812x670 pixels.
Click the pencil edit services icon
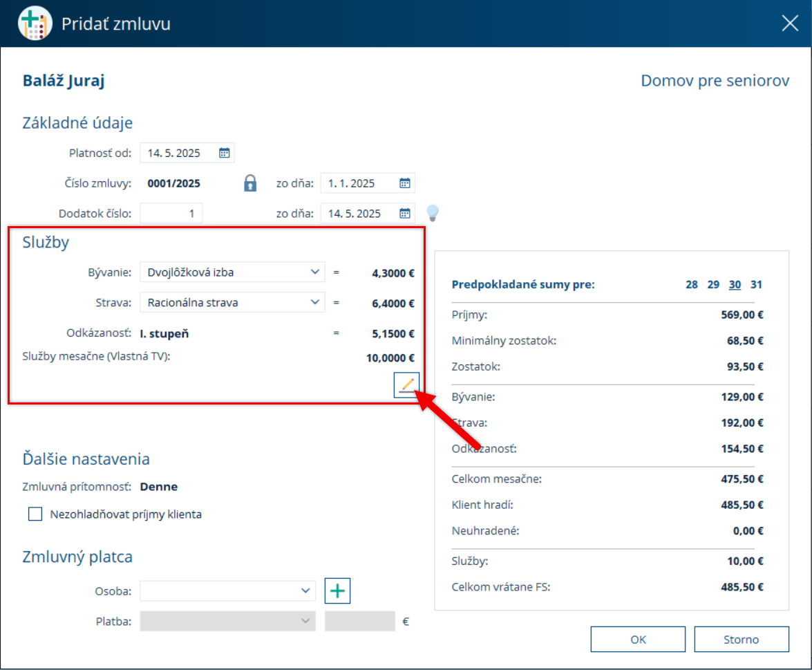[x=406, y=385]
